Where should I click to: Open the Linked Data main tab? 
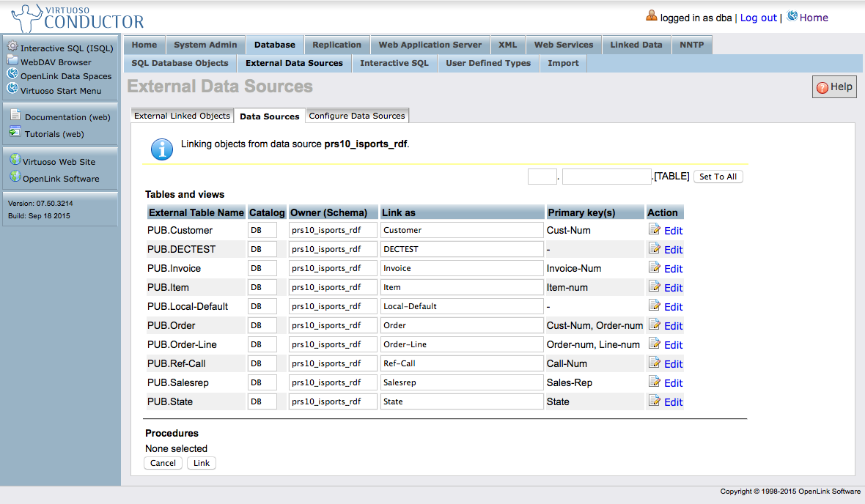(636, 45)
